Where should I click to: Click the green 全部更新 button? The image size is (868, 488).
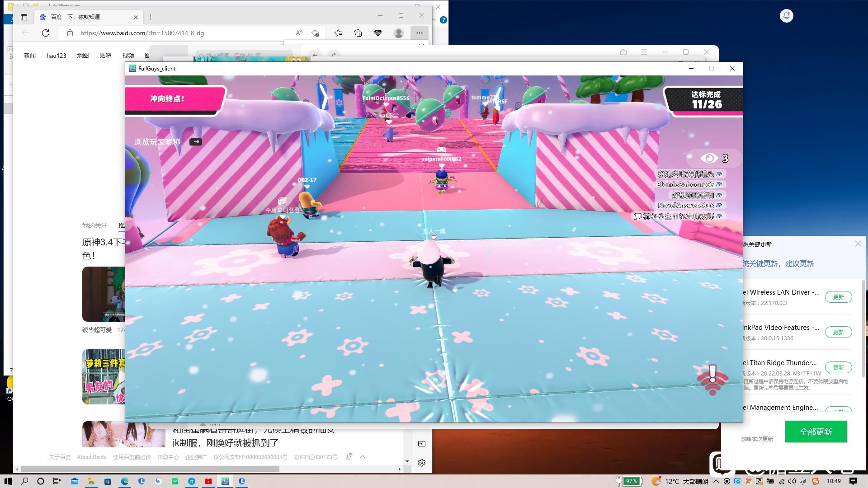[816, 432]
